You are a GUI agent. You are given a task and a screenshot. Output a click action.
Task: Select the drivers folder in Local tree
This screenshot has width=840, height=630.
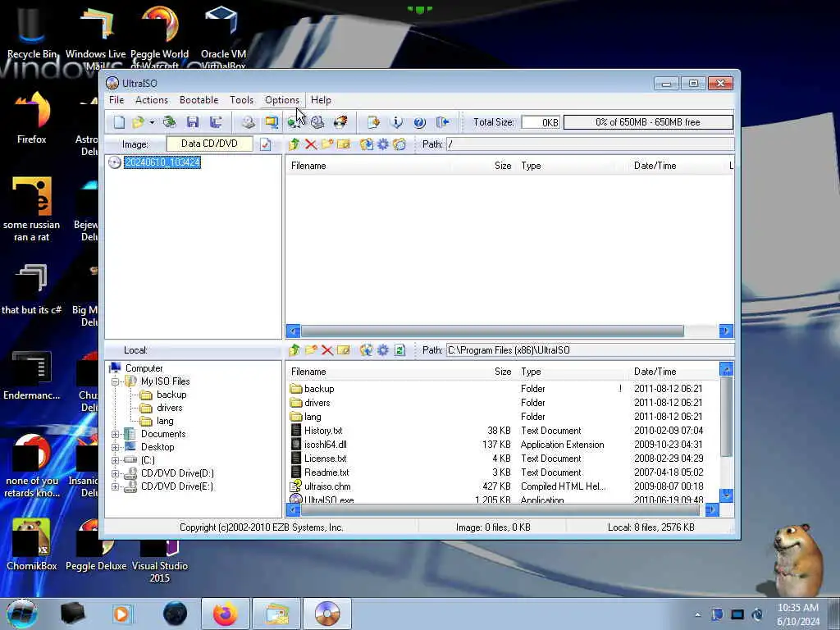click(x=169, y=408)
